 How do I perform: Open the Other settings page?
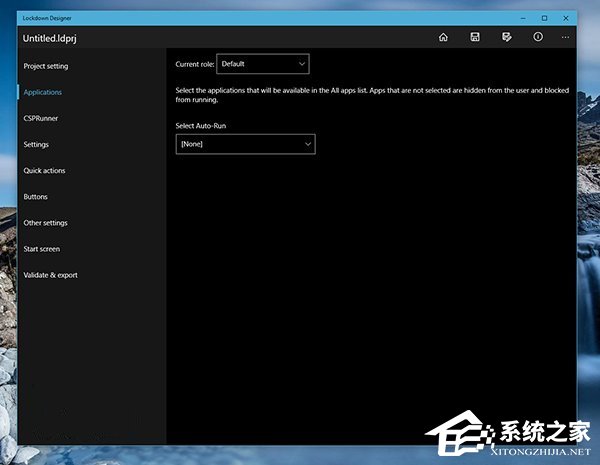click(x=46, y=223)
